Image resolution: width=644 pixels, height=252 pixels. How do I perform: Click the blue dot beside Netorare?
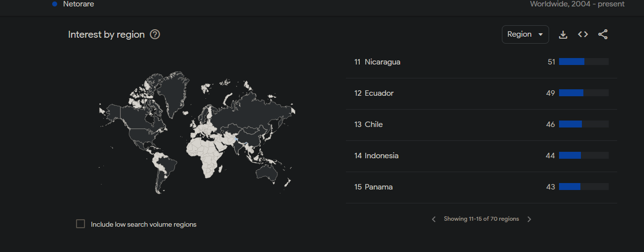pyautogui.click(x=55, y=4)
